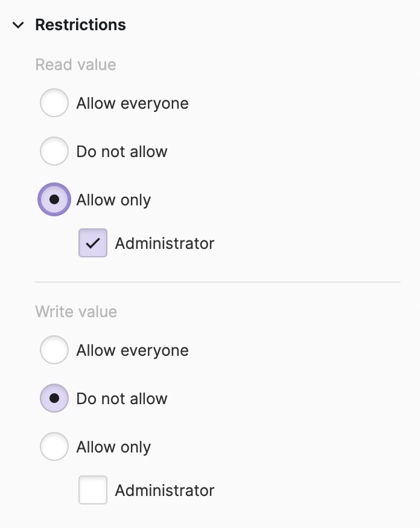Uncheck Administrator checkbox under Read value
Screen dimensions: 420x528
coord(93,243)
